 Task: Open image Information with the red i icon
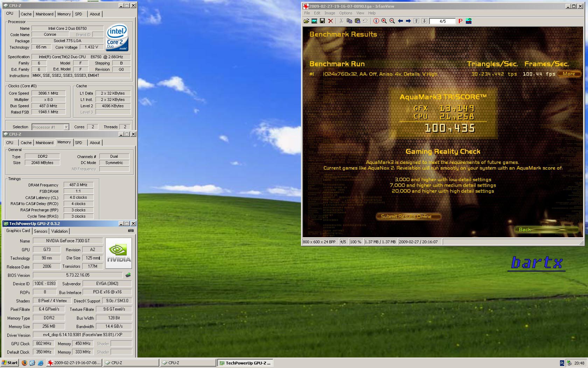(376, 21)
